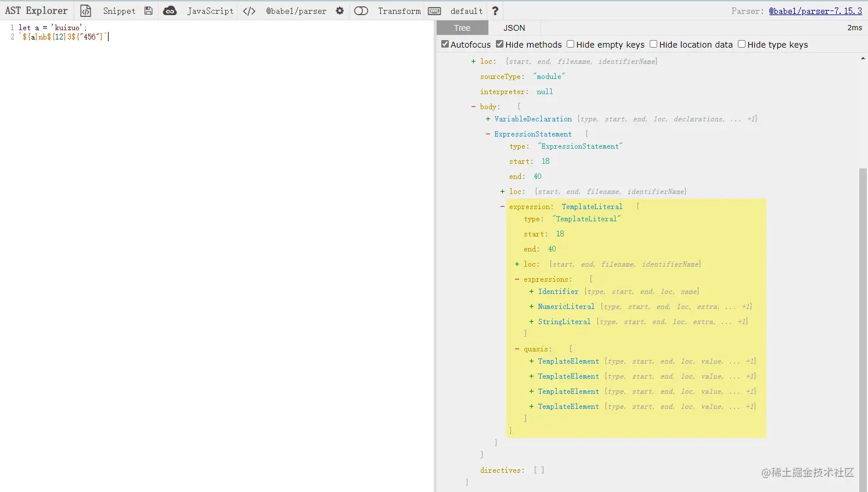The width and height of the screenshot is (868, 492).
Task: Click the directives key
Action: point(502,470)
